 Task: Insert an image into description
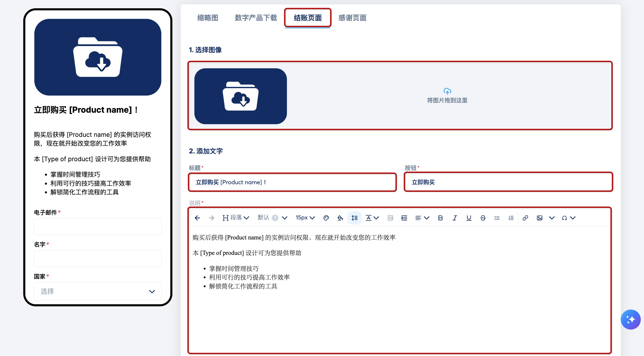540,218
